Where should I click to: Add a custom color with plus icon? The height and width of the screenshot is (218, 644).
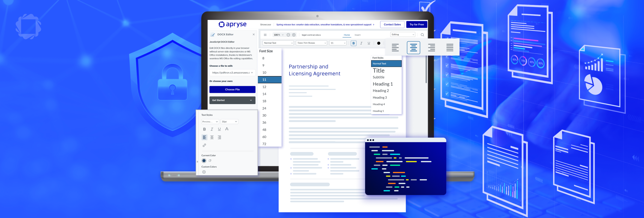(204, 172)
